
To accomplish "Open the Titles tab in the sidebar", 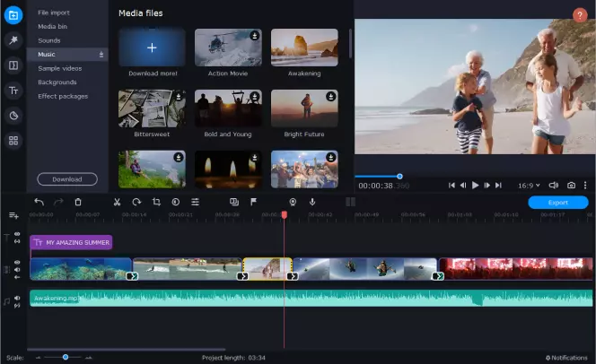I will [x=13, y=91].
